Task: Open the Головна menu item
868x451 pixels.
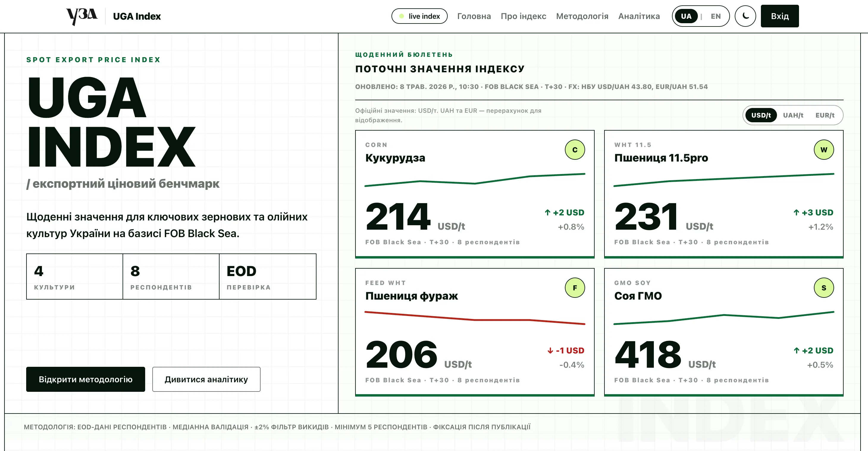Action: pos(474,16)
